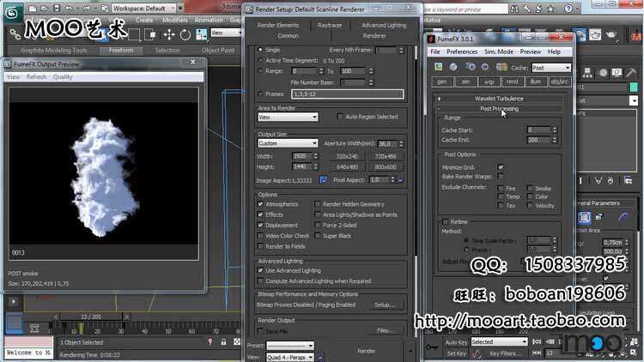Image resolution: width=644 pixels, height=362 pixels.
Task: Toggle the Window/Crossing selection icon
Action: click(x=151, y=35)
